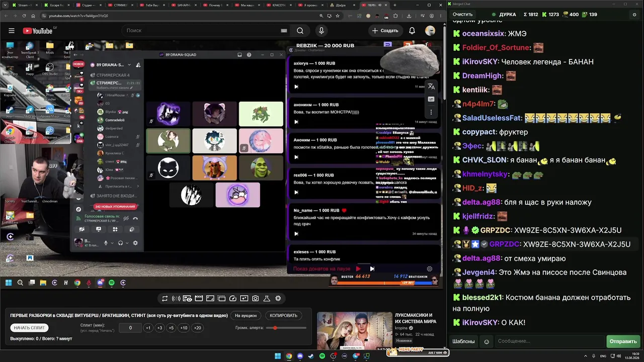Open emoji picker in Merged Chat
This screenshot has height=362, width=644.
487,341
